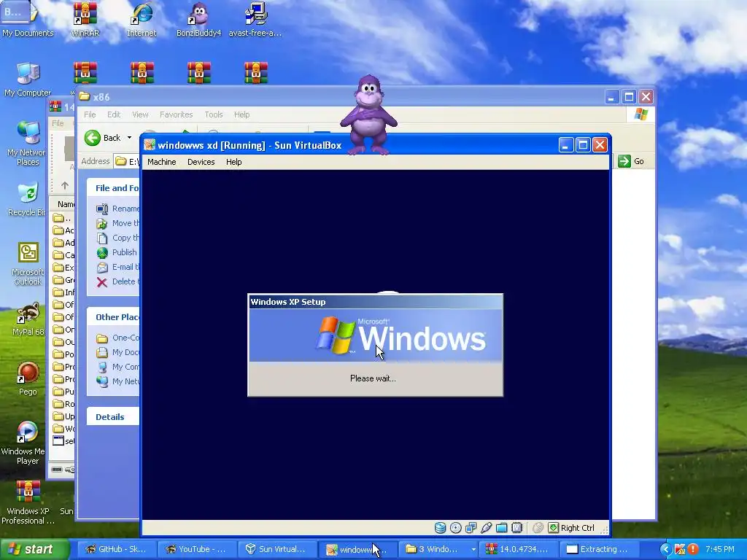Click the BonziBuddy purple gorilla character

(368, 114)
